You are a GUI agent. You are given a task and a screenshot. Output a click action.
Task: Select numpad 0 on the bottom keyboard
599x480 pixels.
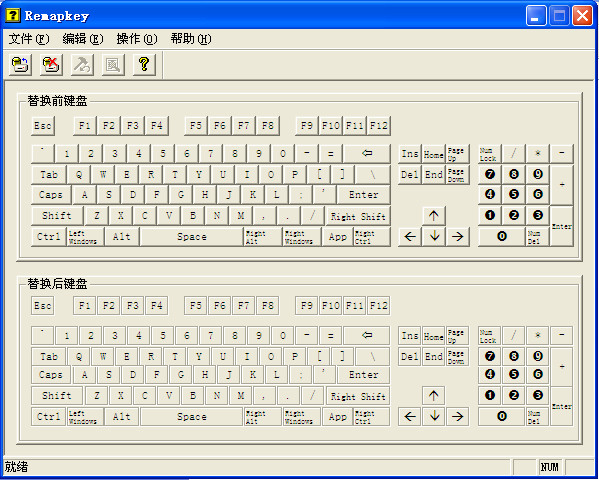click(502, 417)
